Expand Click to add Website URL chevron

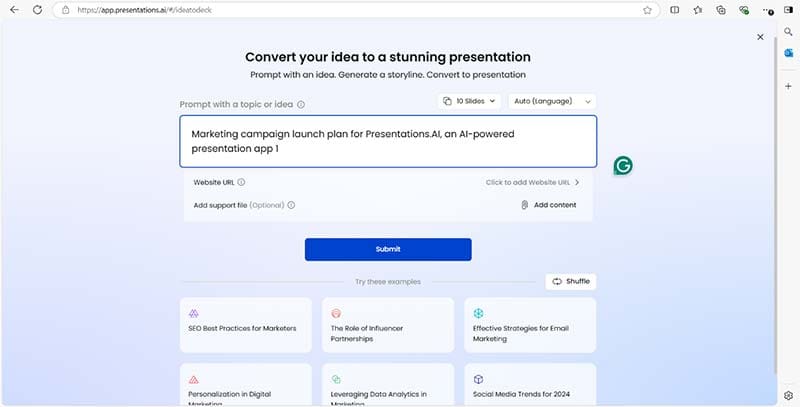[x=577, y=182]
